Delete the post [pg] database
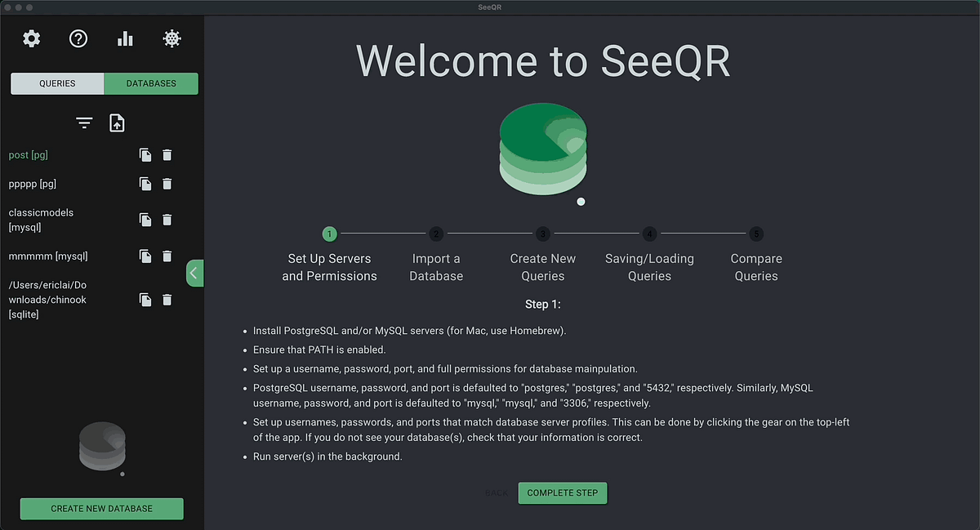 click(167, 155)
